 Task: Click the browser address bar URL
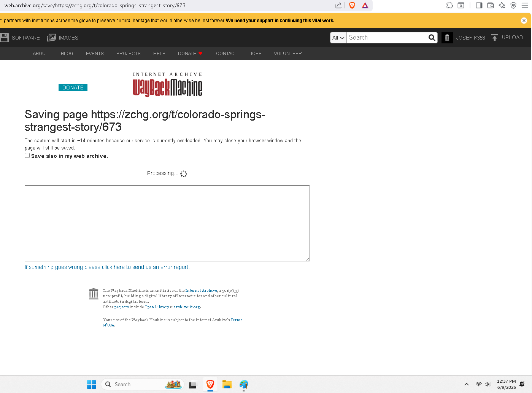tap(95, 5)
